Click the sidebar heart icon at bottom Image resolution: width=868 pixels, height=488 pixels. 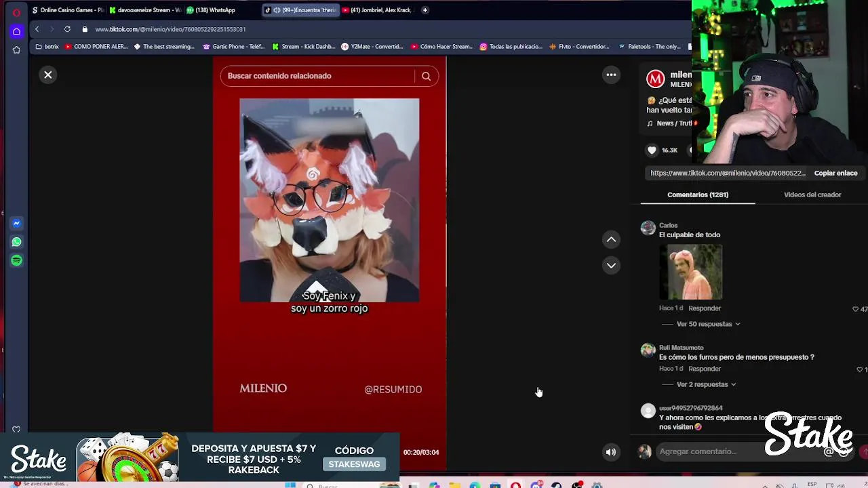click(x=16, y=429)
